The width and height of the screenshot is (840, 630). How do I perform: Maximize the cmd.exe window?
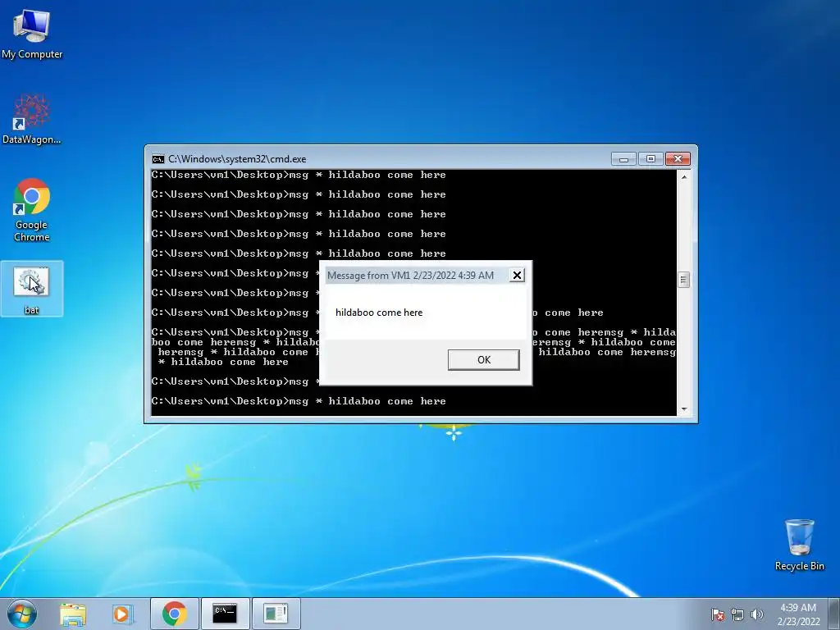pyautogui.click(x=651, y=159)
